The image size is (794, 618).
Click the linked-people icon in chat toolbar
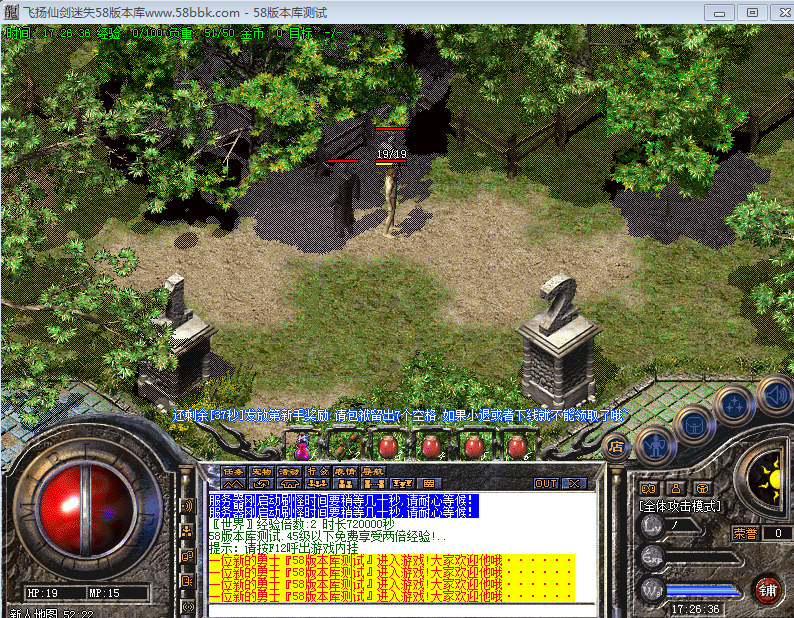374,484
